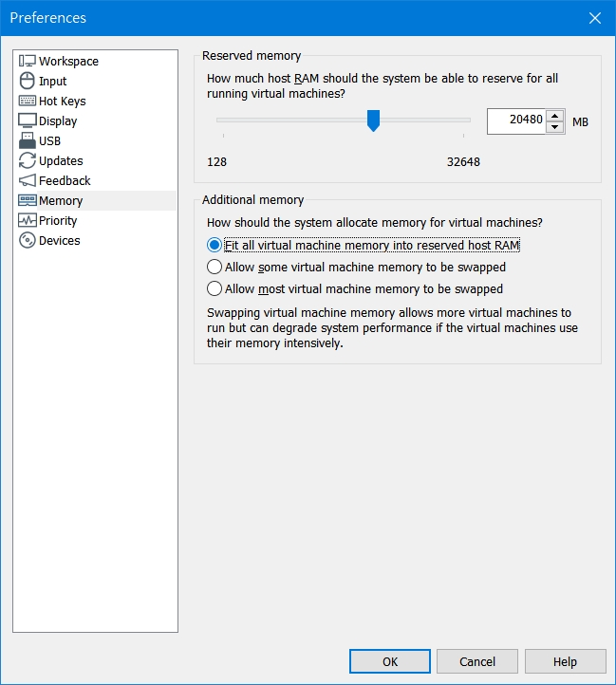The image size is (616, 685).
Task: Click the Hot Keys keyboard icon
Action: tap(27, 102)
